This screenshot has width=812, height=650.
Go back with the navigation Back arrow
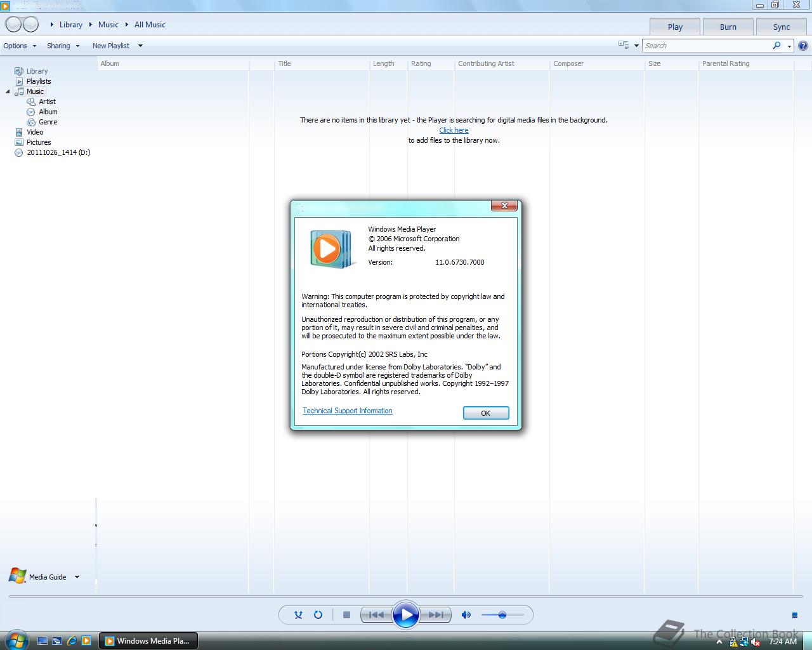[x=13, y=25]
